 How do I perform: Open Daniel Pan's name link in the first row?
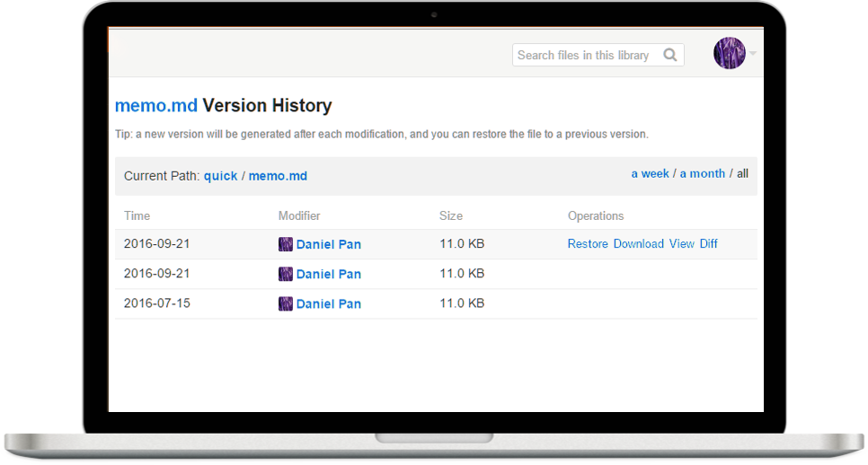[329, 244]
